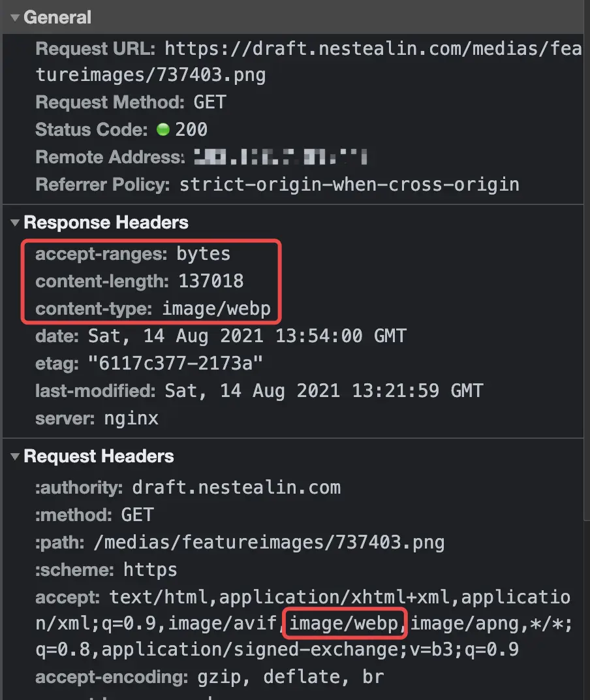This screenshot has width=590, height=700.
Task: Click the blurred Remote Address value
Action: click(x=281, y=157)
